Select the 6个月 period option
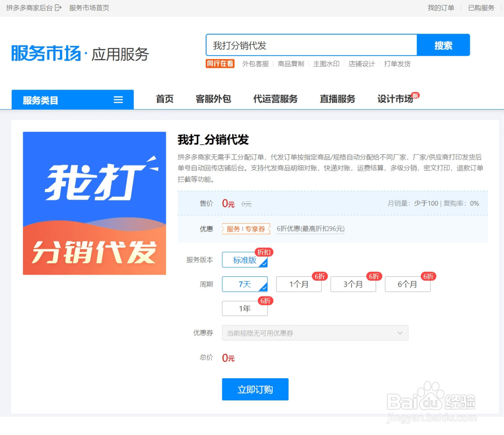 (408, 284)
